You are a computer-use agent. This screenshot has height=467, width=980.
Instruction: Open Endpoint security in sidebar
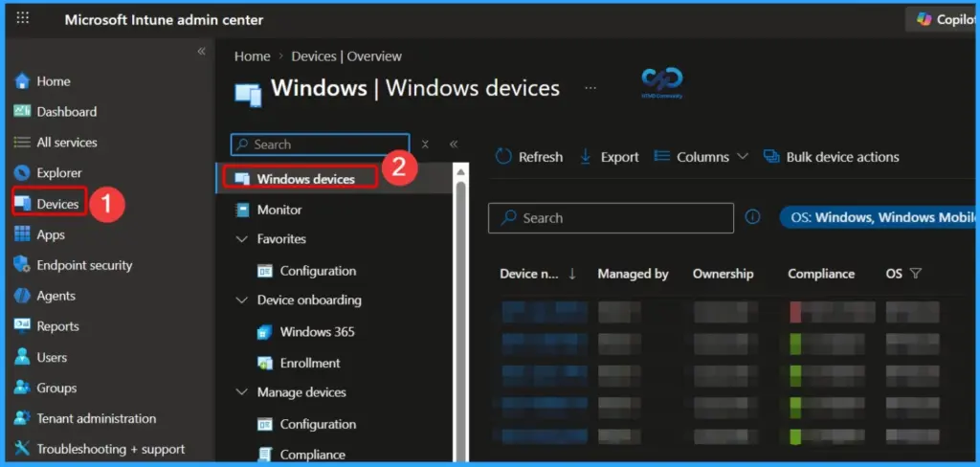84,265
